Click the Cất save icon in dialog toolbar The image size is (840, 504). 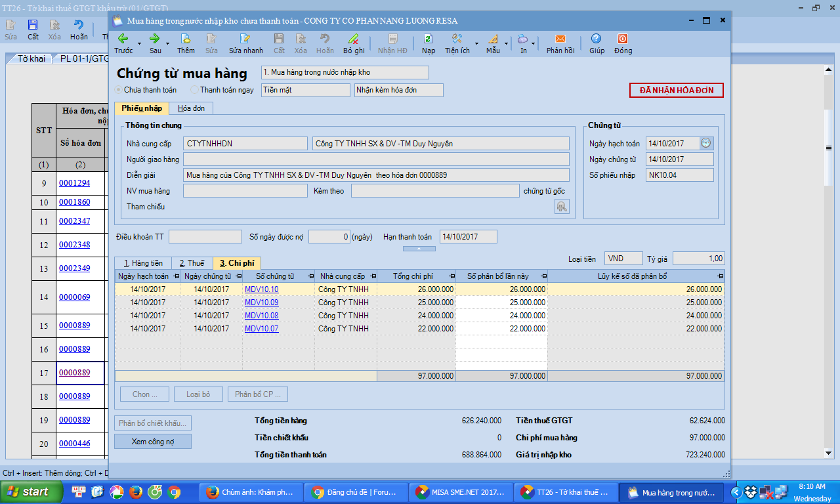tap(279, 43)
